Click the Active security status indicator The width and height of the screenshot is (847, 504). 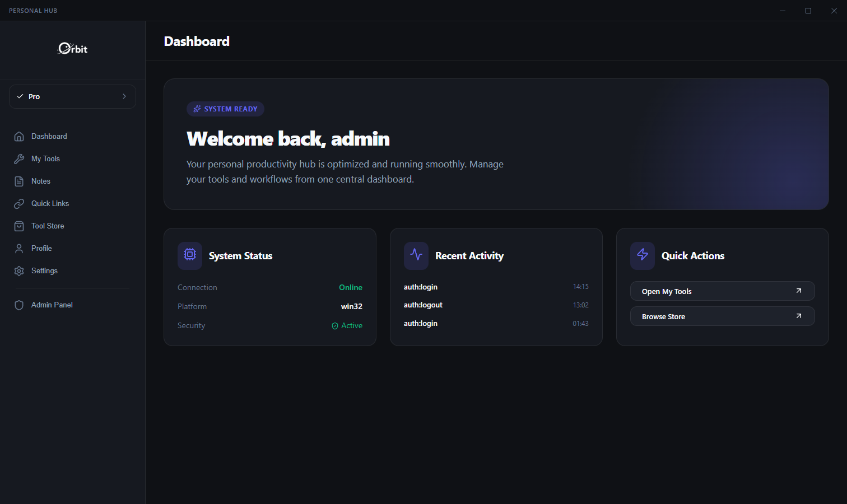pos(347,325)
